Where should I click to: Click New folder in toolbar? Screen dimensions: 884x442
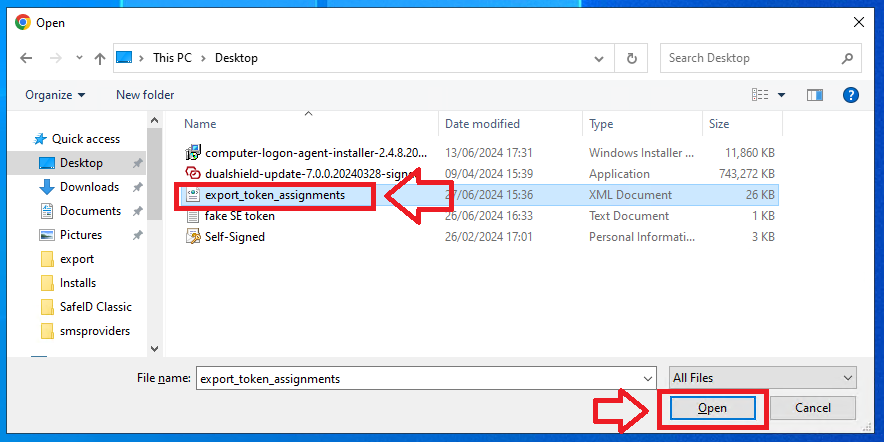tap(145, 95)
